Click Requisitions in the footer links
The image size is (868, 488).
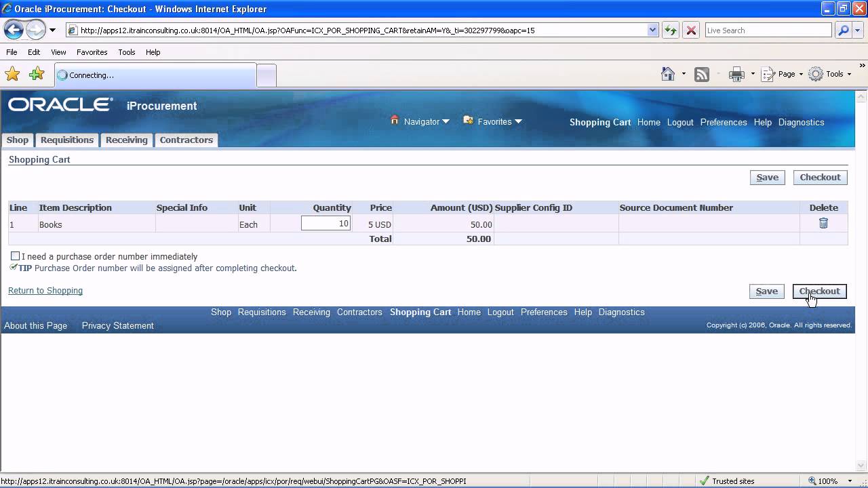coord(262,312)
